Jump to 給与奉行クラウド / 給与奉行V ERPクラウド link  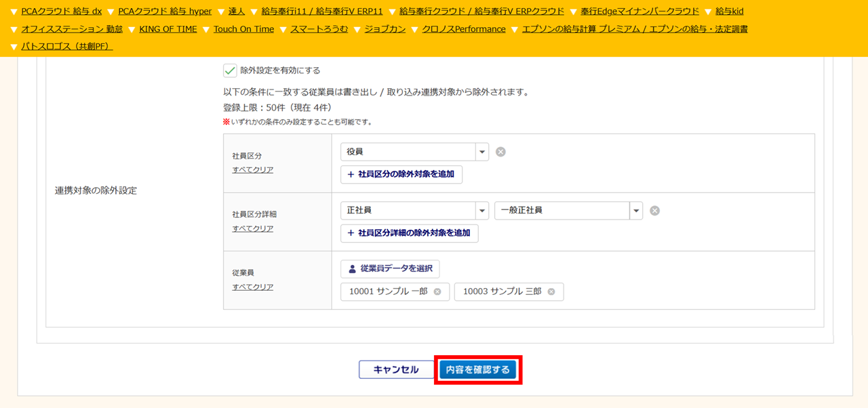coord(481,12)
